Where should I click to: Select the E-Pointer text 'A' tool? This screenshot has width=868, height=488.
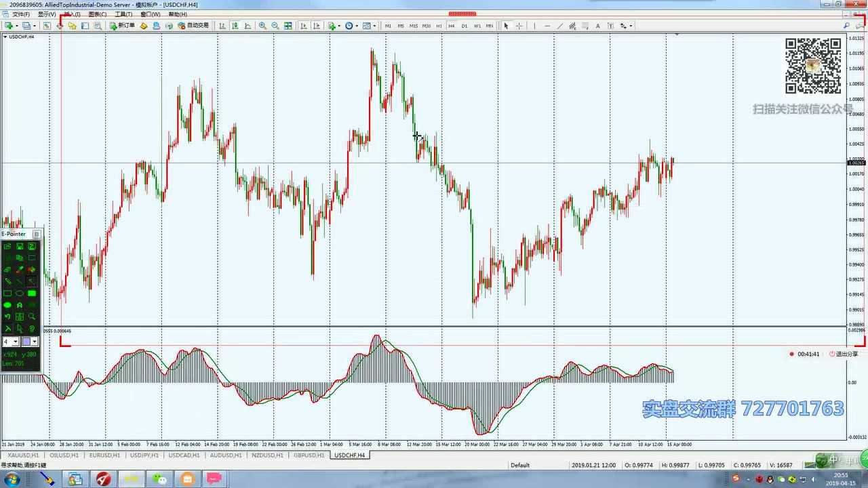(20, 305)
